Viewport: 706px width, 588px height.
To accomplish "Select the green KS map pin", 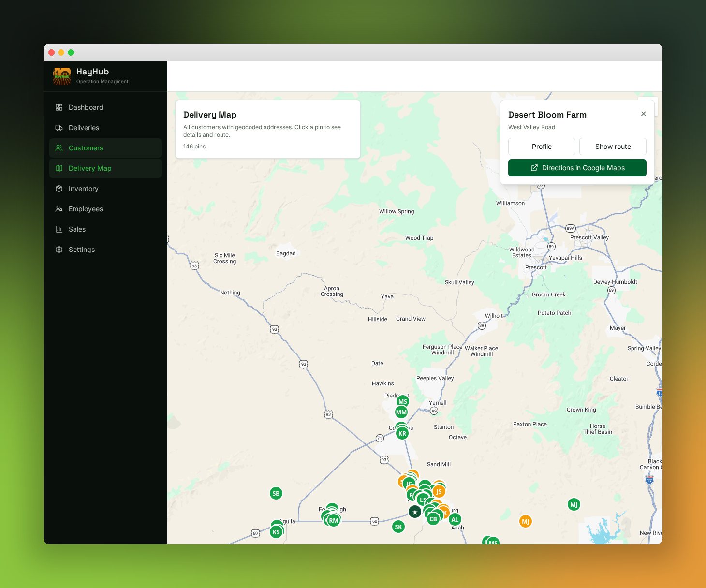I will point(276,532).
